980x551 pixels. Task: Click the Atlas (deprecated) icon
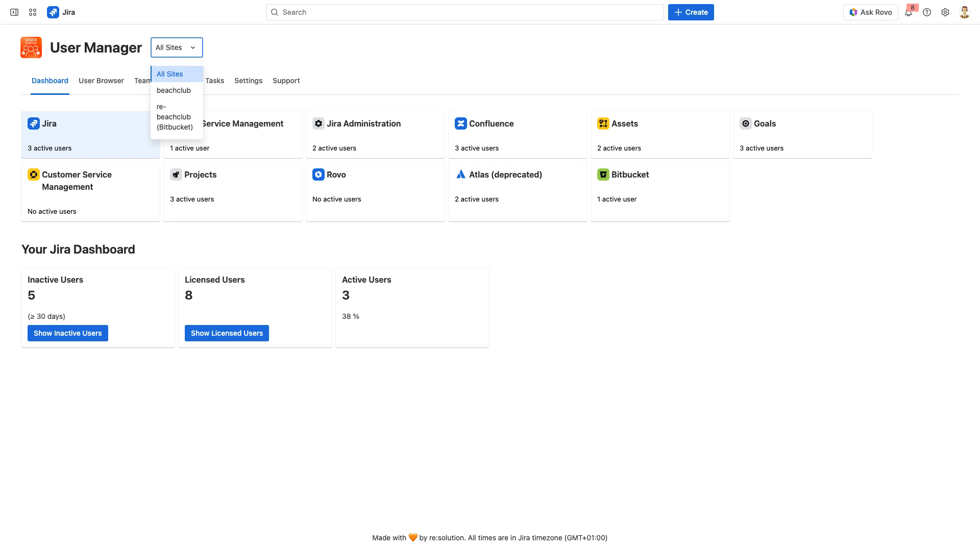click(x=461, y=174)
